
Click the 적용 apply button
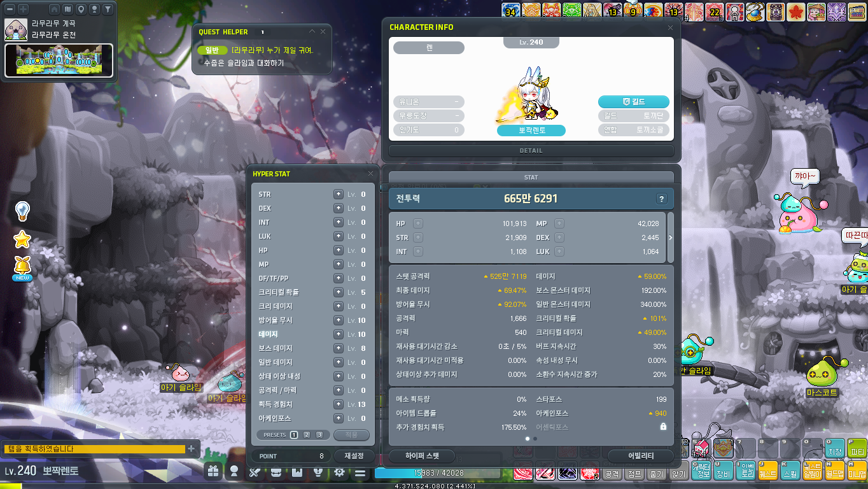coord(351,435)
